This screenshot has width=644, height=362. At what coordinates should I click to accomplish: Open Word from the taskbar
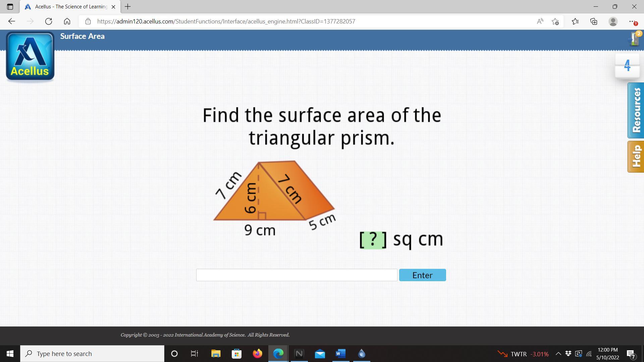click(x=340, y=354)
